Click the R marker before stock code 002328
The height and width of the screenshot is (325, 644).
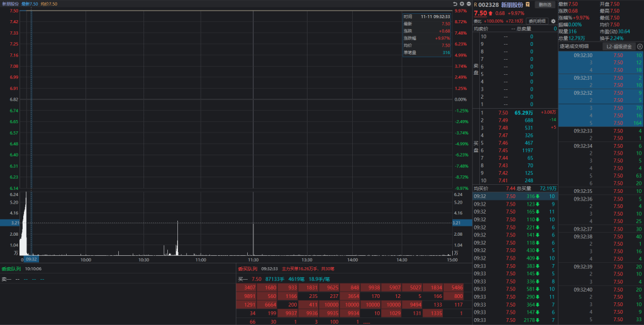476,4
